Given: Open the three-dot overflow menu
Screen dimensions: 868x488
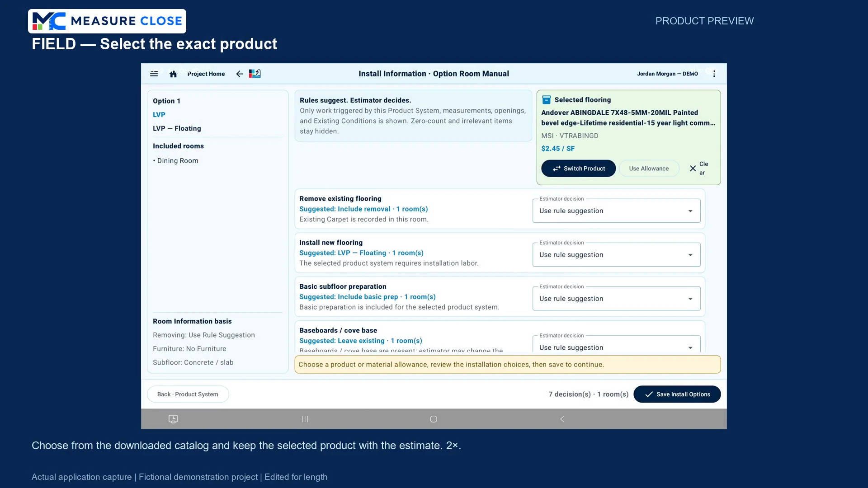Looking at the screenshot, I should tap(714, 74).
